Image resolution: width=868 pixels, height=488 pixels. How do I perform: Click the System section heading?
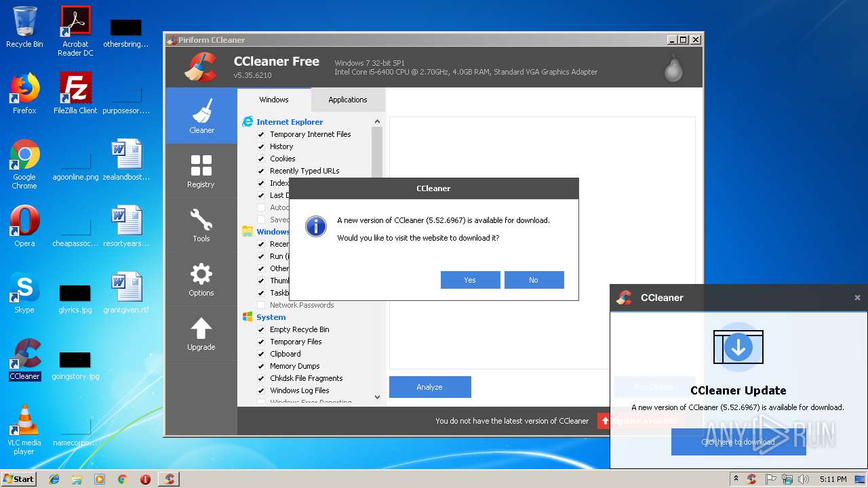(x=271, y=317)
